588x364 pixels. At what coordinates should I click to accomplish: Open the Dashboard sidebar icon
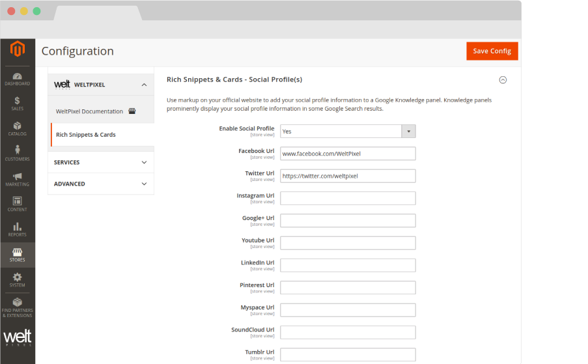point(18,79)
